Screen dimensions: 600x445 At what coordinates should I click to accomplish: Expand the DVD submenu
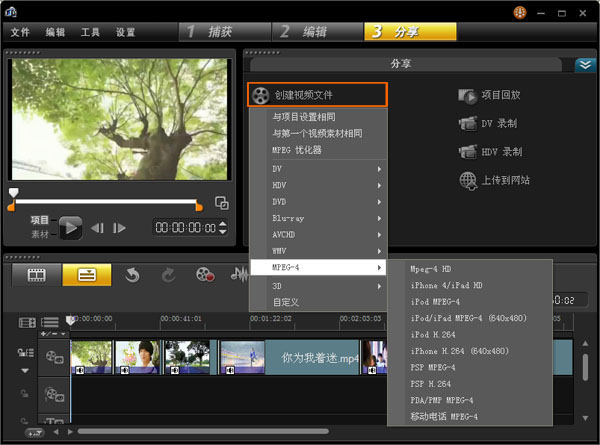point(326,202)
